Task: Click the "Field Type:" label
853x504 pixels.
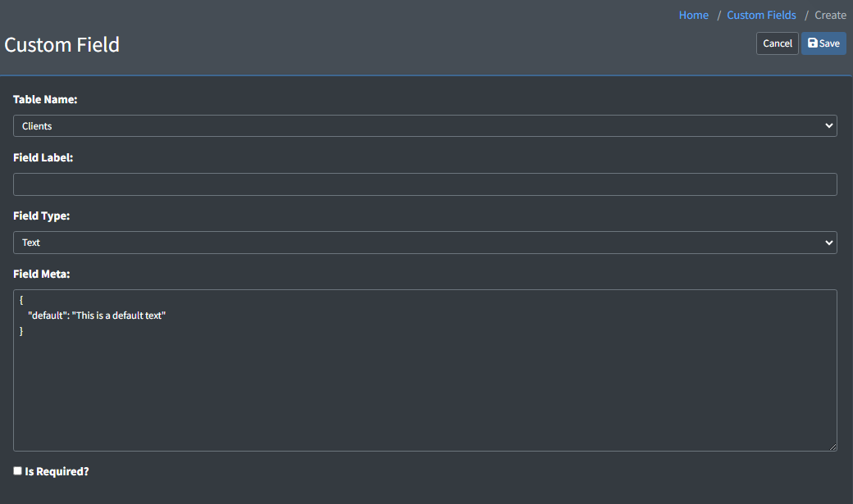Action: pyautogui.click(x=41, y=216)
